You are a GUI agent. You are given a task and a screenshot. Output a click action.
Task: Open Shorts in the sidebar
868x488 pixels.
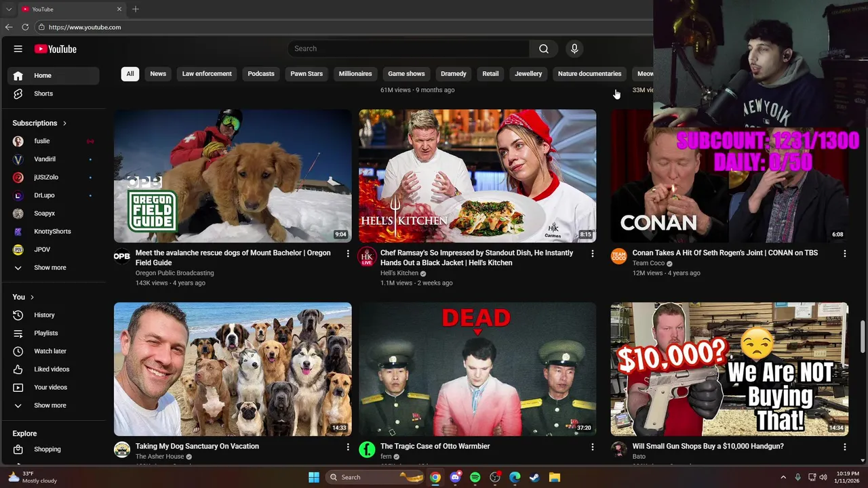pos(53,94)
